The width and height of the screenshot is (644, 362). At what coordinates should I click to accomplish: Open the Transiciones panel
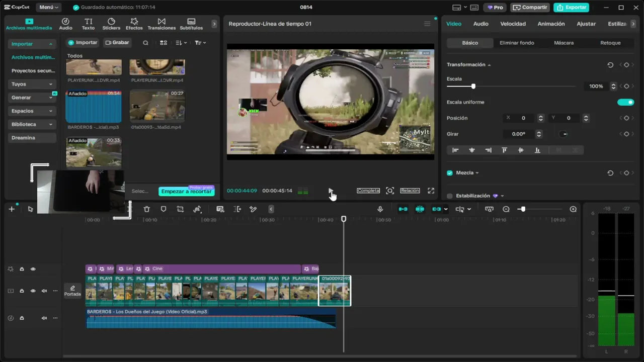point(162,24)
